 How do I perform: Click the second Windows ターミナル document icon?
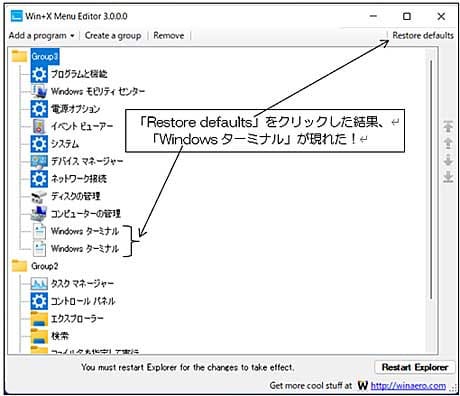click(x=39, y=249)
